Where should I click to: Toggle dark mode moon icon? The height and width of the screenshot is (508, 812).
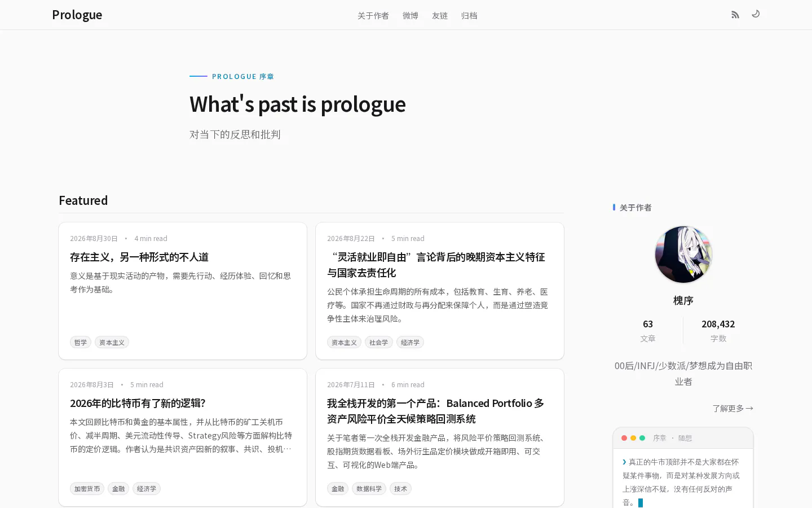756,14
